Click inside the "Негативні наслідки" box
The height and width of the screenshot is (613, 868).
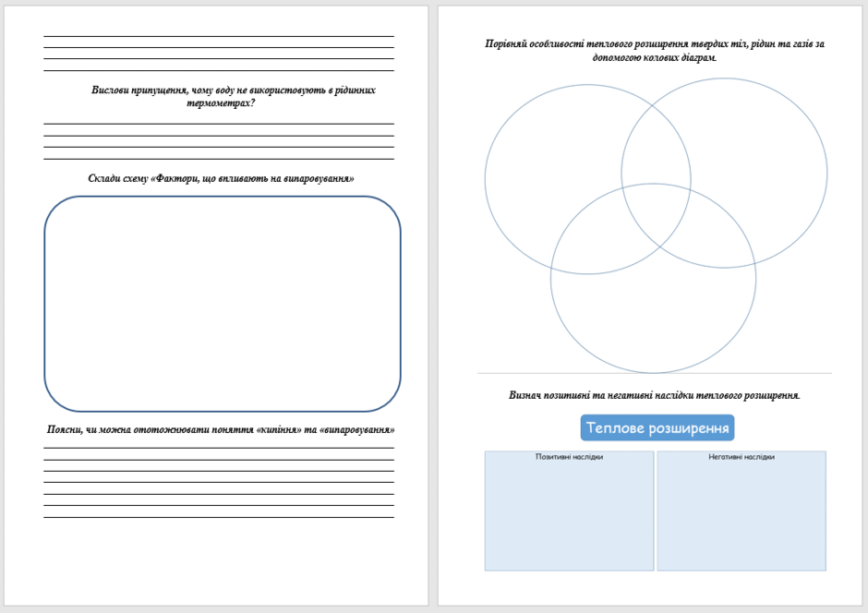click(741, 511)
